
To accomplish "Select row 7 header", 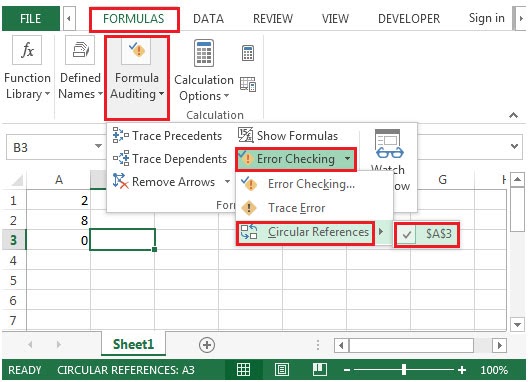I will (x=13, y=320).
